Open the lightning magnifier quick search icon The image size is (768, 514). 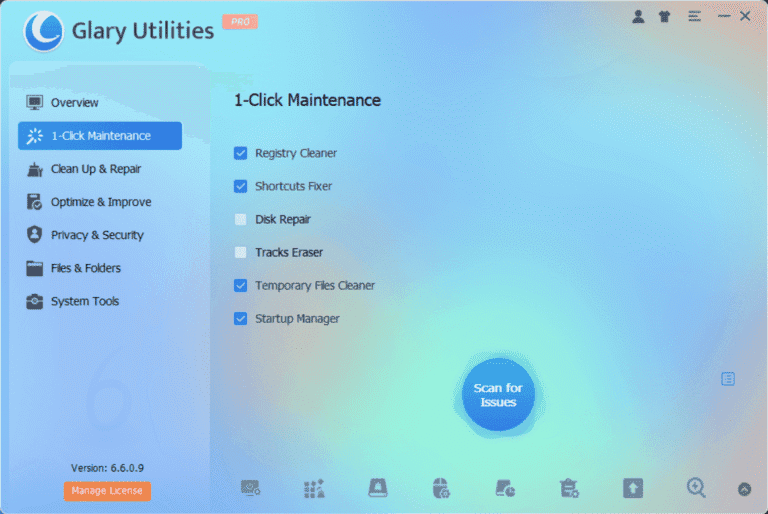[696, 489]
